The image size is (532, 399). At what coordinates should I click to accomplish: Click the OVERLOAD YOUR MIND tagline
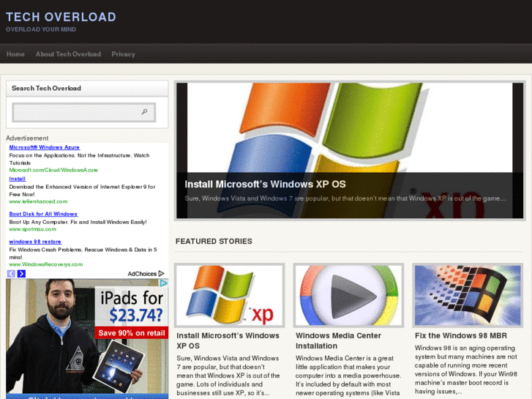click(41, 29)
